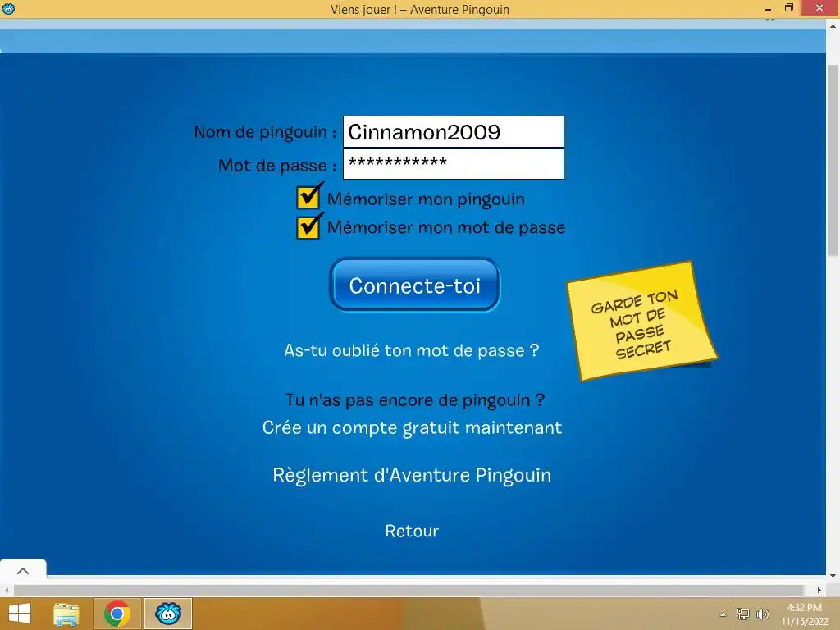Click the network status tray icon
Image resolution: width=840 pixels, height=630 pixels.
click(743, 614)
